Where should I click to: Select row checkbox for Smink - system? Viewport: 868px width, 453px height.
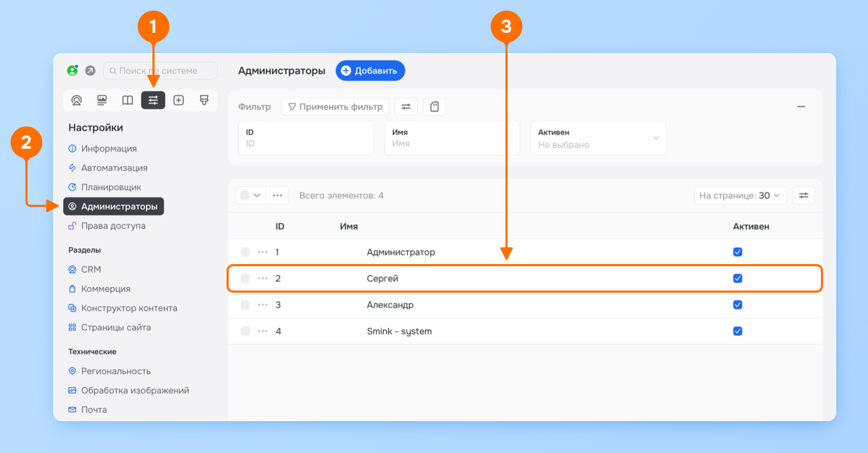pos(245,331)
